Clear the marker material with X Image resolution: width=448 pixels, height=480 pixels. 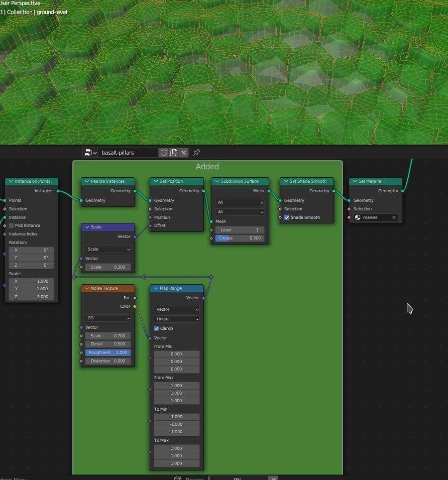tap(394, 217)
